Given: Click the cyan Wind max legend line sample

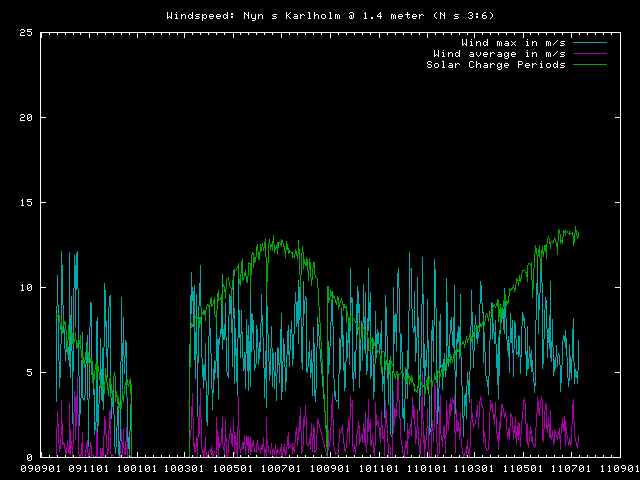Looking at the screenshot, I should [588, 43].
